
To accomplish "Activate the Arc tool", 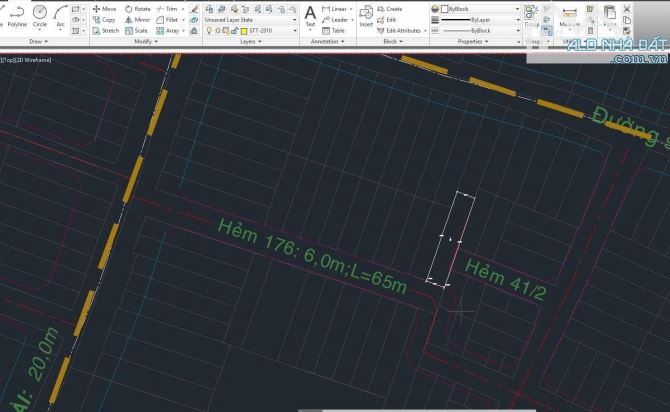I will [62, 15].
